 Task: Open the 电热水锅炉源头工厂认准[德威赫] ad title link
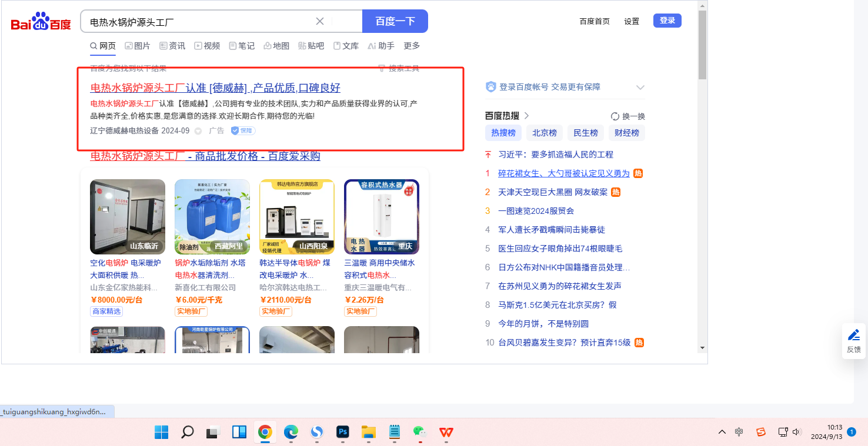215,88
